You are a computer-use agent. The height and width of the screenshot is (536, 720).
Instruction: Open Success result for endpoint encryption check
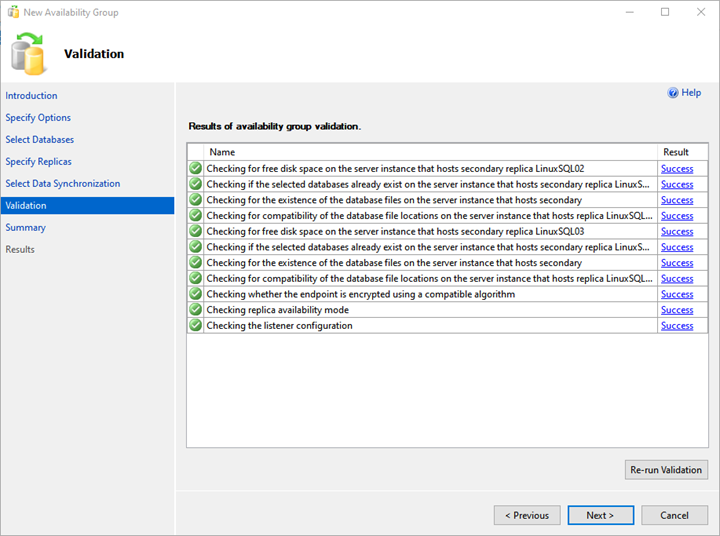pos(677,294)
